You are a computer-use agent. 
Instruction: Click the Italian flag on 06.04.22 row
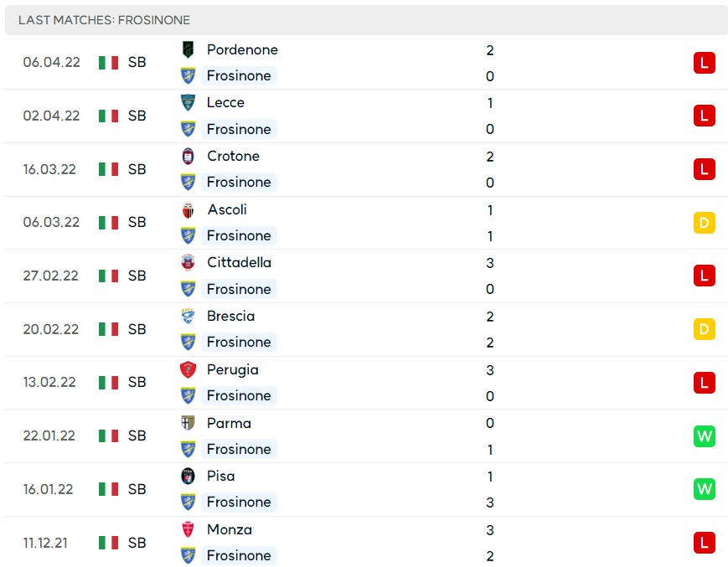pyautogui.click(x=108, y=63)
